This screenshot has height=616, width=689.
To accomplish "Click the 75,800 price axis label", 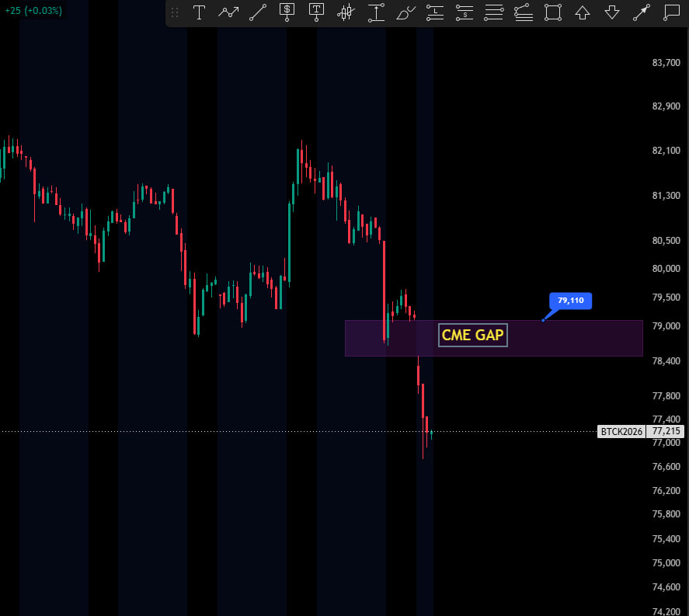I will pyautogui.click(x=666, y=514).
